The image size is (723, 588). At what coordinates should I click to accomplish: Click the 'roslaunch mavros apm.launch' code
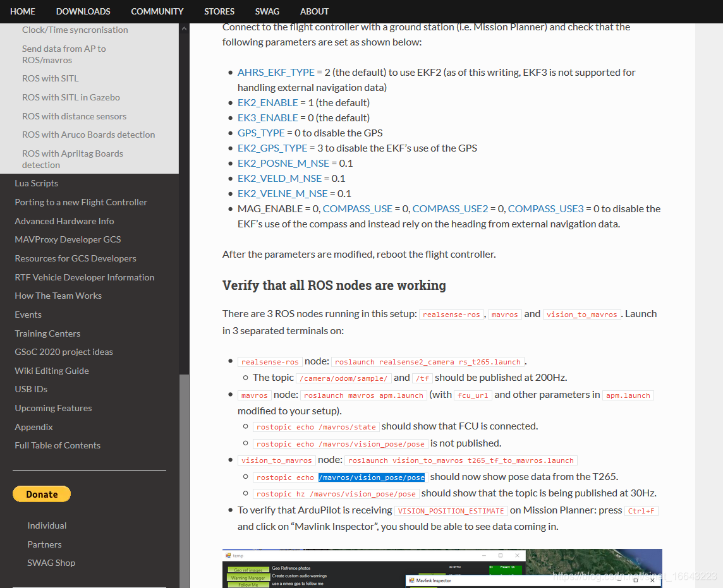pos(363,395)
